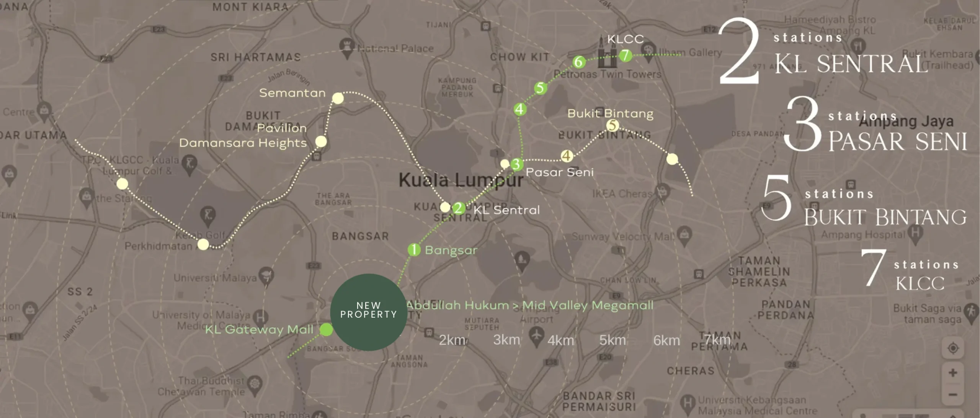
Task: Click the Ampang Hospital H pin
Action: 915,233
